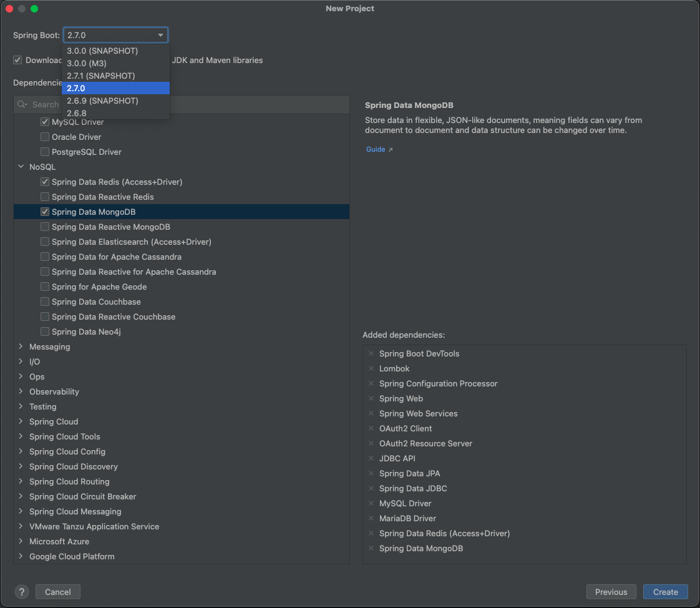The image size is (700, 608).
Task: Choose version 2.7.1 (SNAPSHOT)
Action: coord(115,76)
